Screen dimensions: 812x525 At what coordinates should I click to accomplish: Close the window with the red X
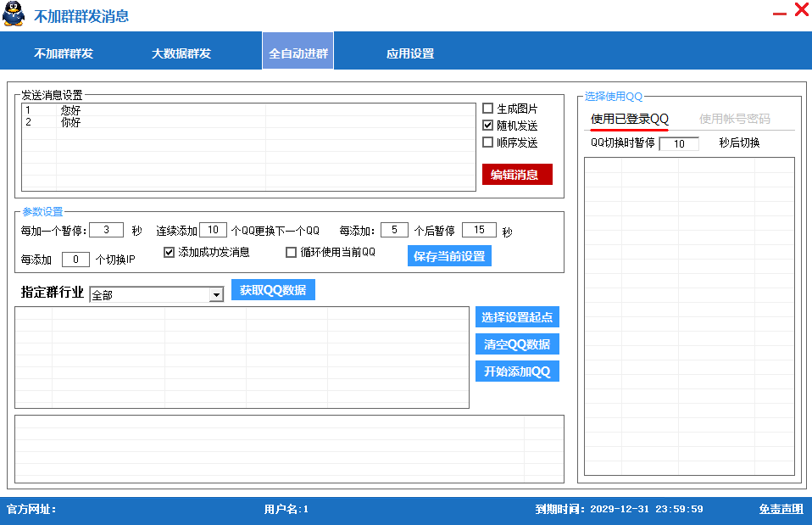(x=802, y=9)
